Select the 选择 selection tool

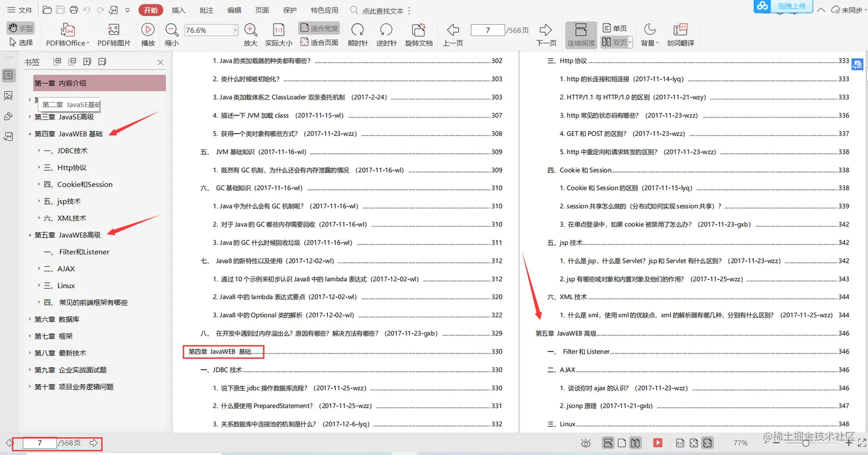[x=21, y=42]
